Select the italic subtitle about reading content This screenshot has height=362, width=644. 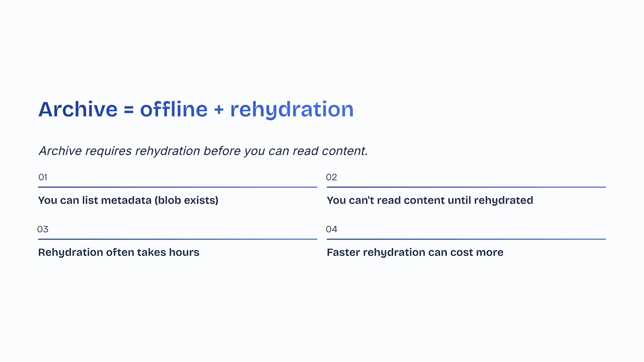203,151
